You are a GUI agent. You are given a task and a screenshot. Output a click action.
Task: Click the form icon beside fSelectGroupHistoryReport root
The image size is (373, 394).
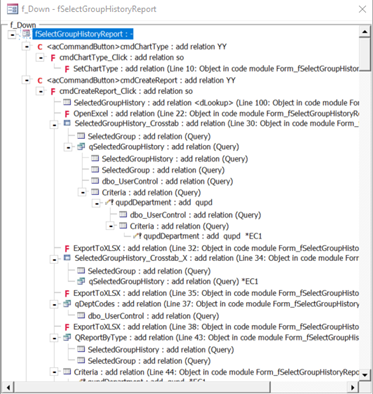point(26,34)
